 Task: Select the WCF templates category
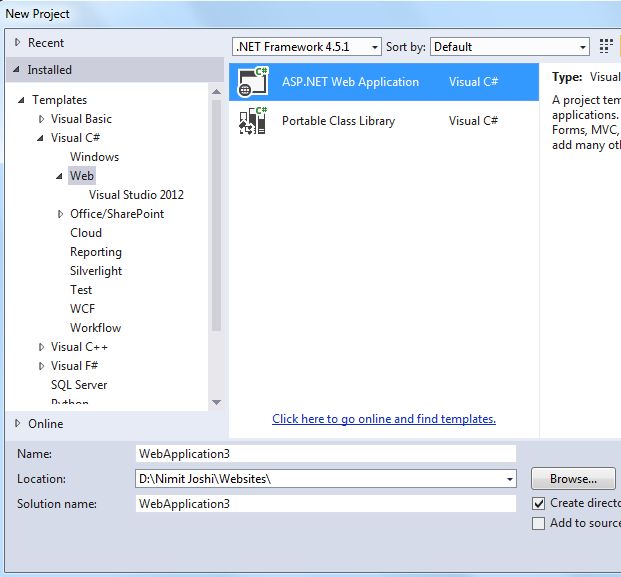(x=82, y=309)
